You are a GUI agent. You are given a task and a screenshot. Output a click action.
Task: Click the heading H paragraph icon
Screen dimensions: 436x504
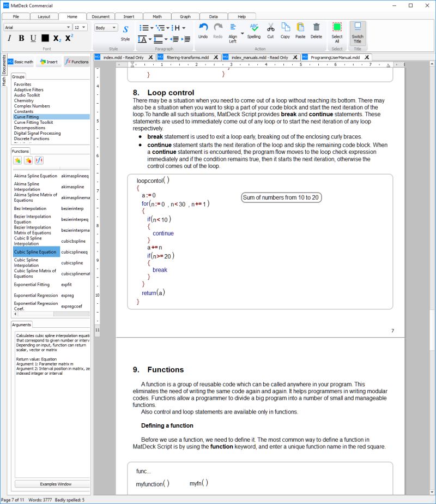coord(175,28)
